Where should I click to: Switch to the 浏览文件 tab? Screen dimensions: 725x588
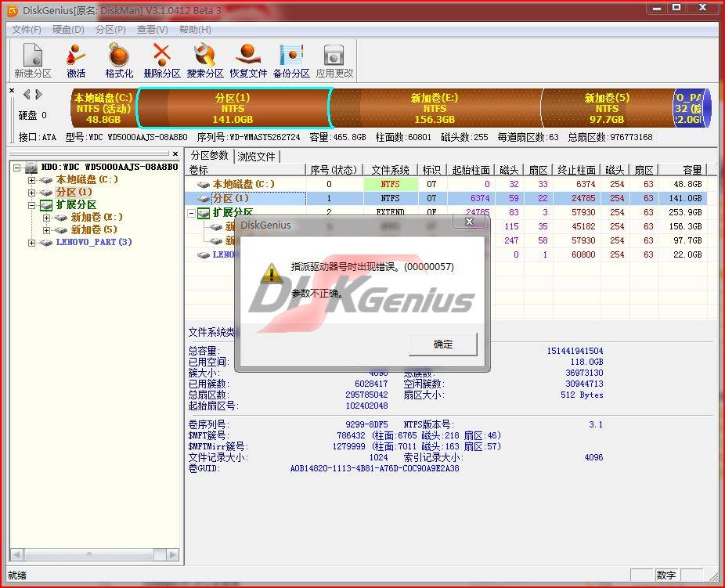coord(257,157)
